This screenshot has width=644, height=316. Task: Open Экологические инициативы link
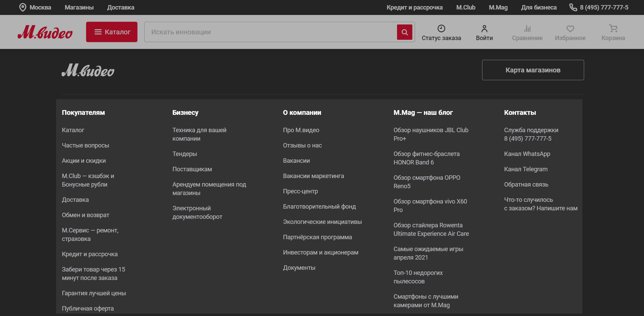pos(323,222)
